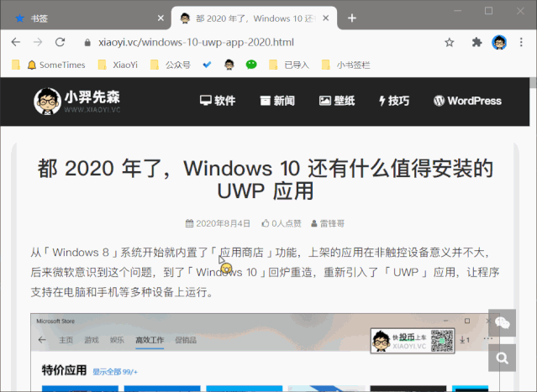Like the post via 0人点赞

coord(282,223)
